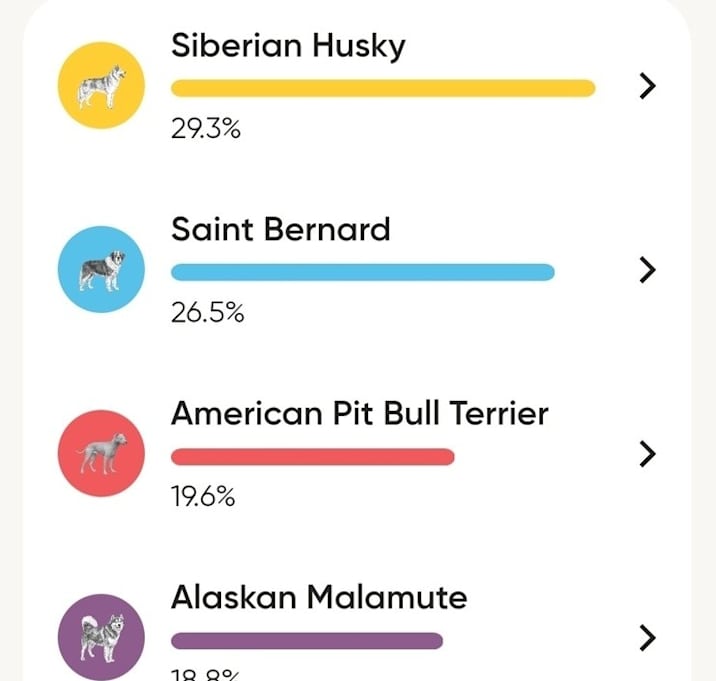716x681 pixels.
Task: Tap the 19.6% value under Pit Bull Terrier
Action: pos(203,496)
